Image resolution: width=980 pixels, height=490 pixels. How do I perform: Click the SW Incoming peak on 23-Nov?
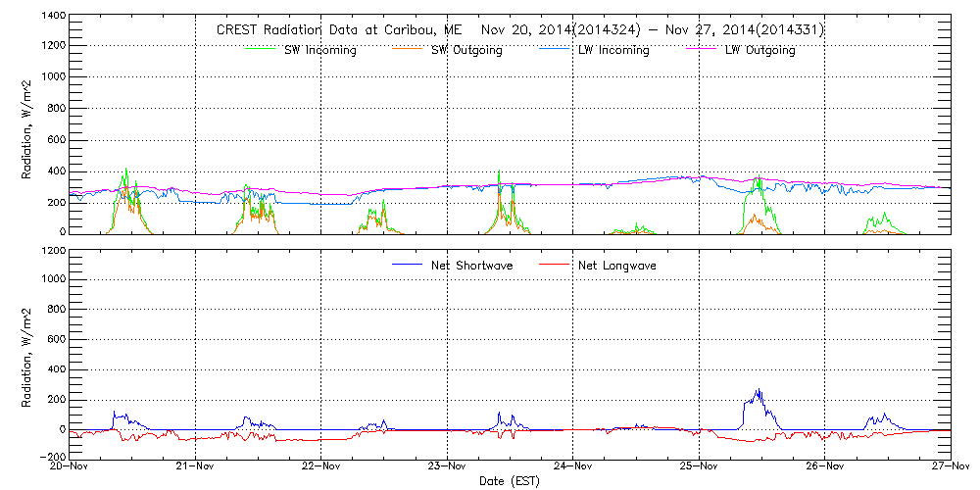coord(499,171)
